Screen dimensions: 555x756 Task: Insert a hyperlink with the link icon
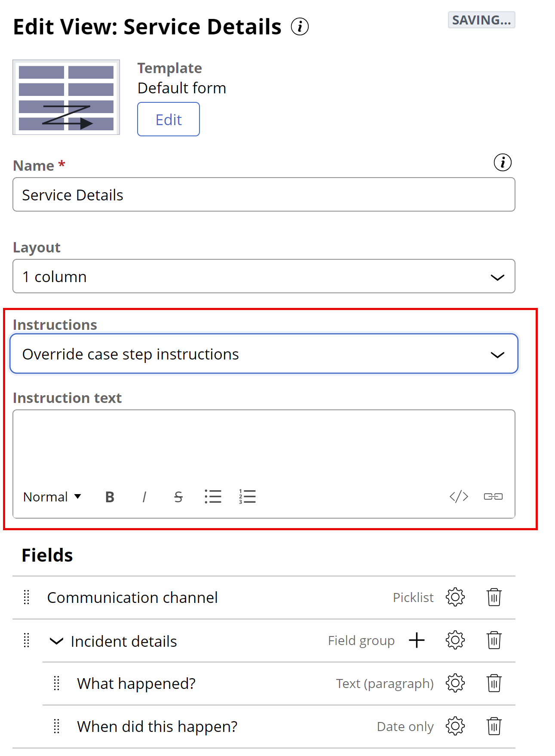(493, 497)
